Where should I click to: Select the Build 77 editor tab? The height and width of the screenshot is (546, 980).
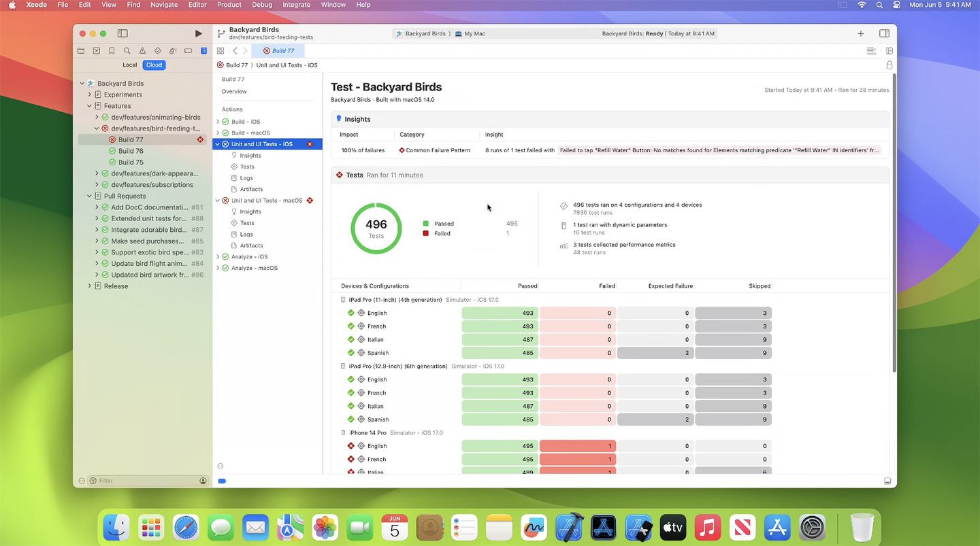click(x=278, y=51)
